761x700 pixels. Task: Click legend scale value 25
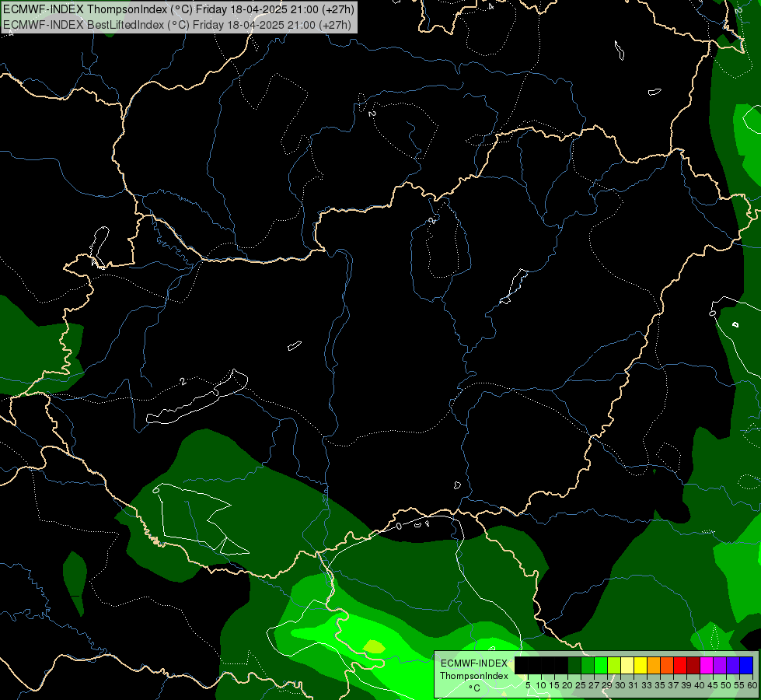coord(581,685)
